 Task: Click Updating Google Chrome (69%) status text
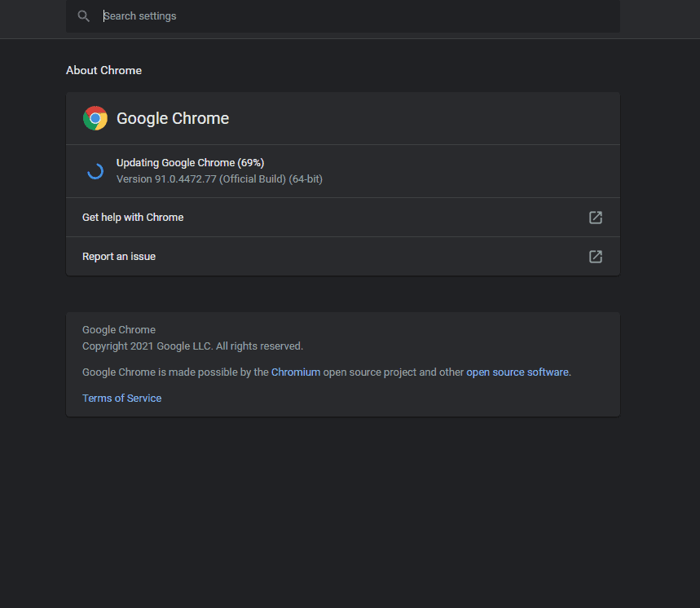pyautogui.click(x=190, y=163)
